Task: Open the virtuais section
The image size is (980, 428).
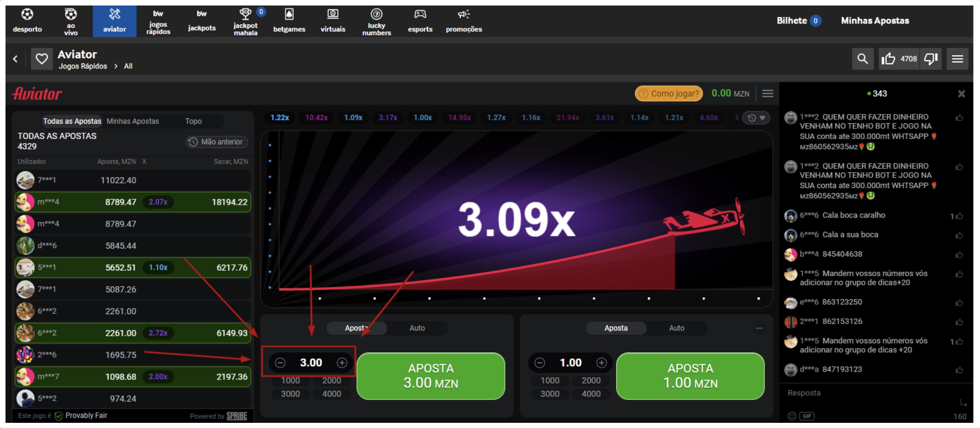Action: tap(333, 21)
